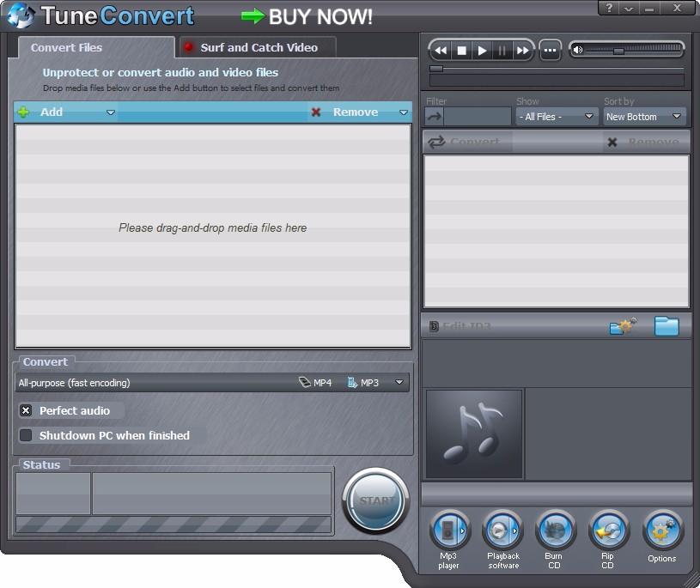Click the BUY NOW! link
Screen dimensions: 700x588
point(307,17)
